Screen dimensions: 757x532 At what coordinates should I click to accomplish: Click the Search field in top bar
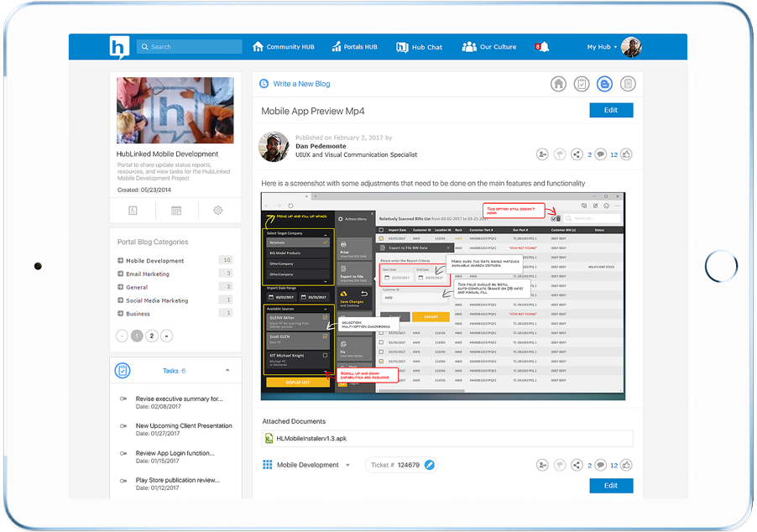[x=190, y=47]
